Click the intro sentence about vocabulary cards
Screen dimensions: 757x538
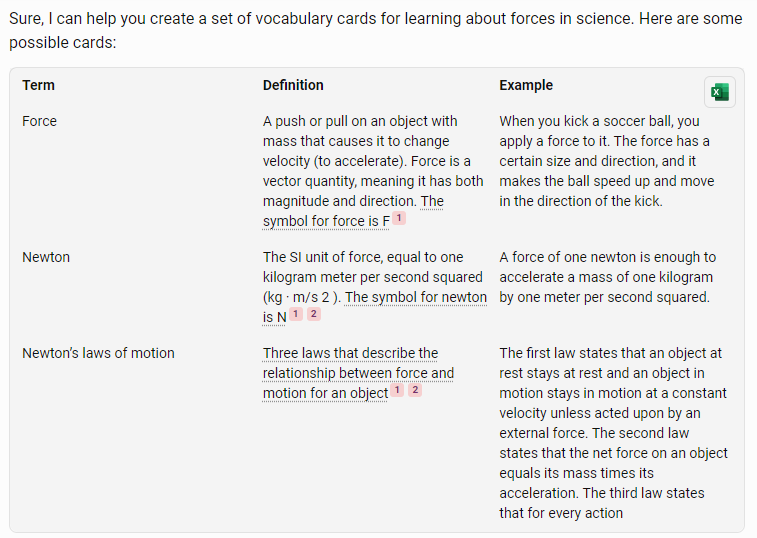coord(376,30)
